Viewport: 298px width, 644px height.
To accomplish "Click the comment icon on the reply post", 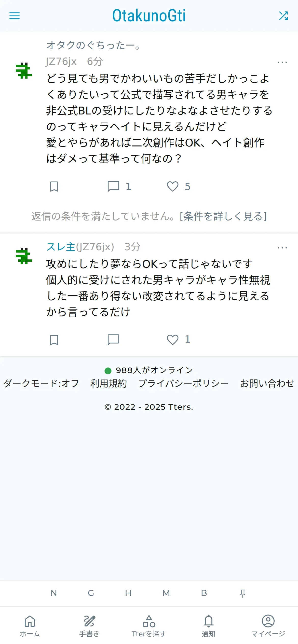I will [x=113, y=340].
